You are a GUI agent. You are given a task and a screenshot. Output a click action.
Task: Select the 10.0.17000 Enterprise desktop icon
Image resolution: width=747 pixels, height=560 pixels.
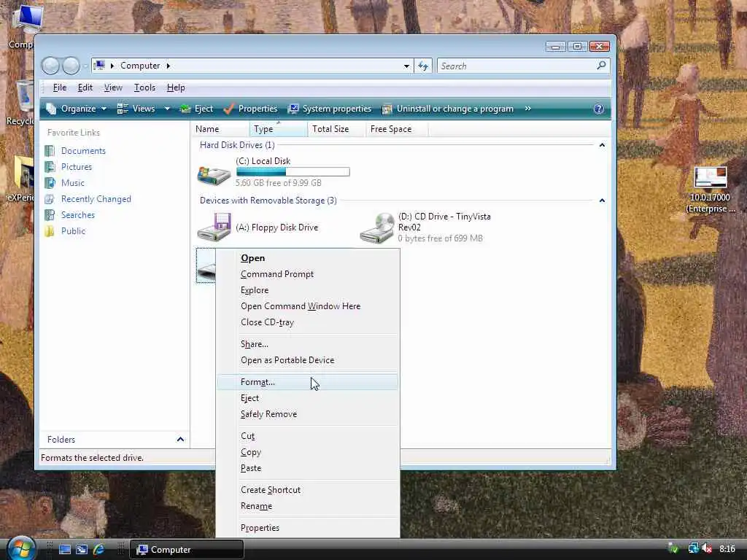coord(711,190)
